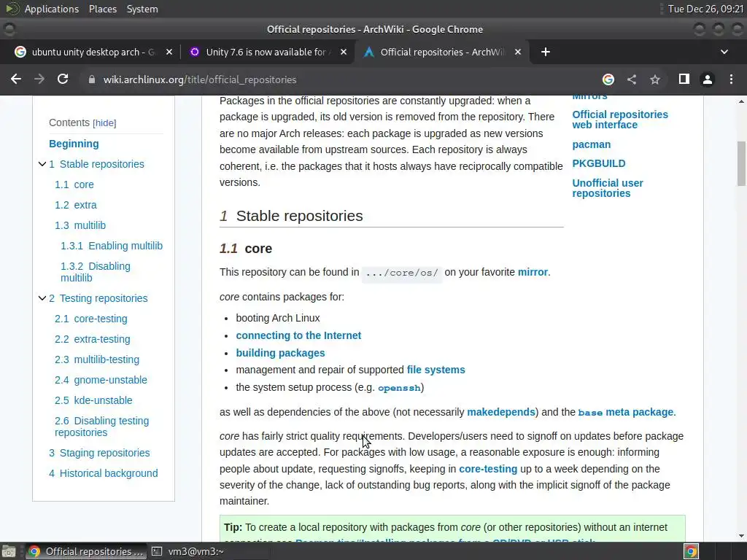Collapse the Stable repositories contents section
Screen dimensions: 747x560
(42, 164)
